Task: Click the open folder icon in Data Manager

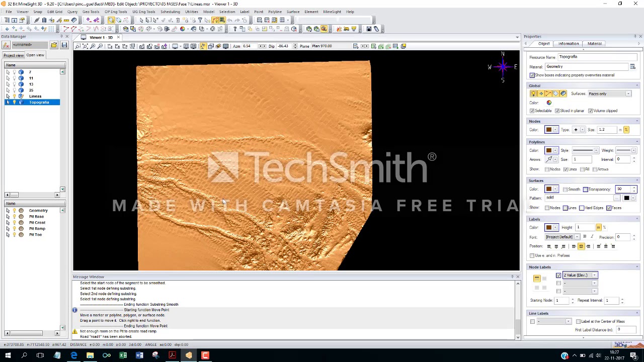Action: click(x=54, y=45)
